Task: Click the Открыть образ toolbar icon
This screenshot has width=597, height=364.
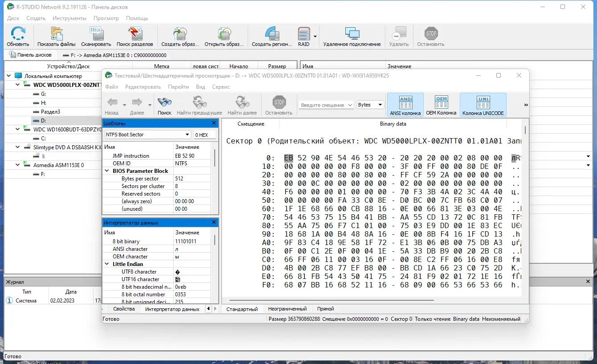Action: coord(224,34)
